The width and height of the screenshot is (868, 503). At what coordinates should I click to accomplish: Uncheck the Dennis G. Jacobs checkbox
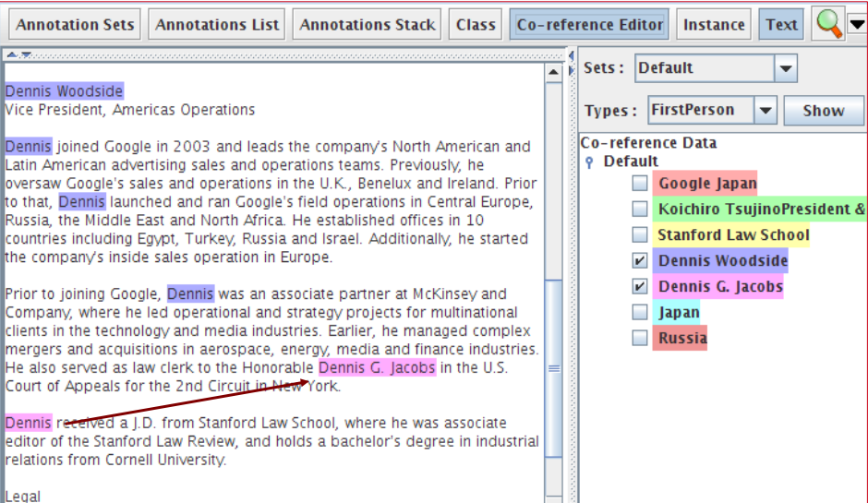640,287
